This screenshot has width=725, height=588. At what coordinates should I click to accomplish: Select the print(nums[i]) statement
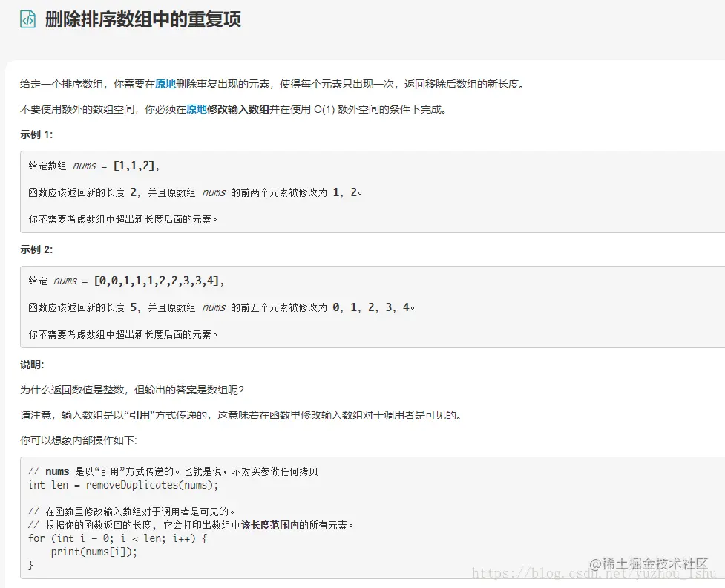pyautogui.click(x=95, y=552)
